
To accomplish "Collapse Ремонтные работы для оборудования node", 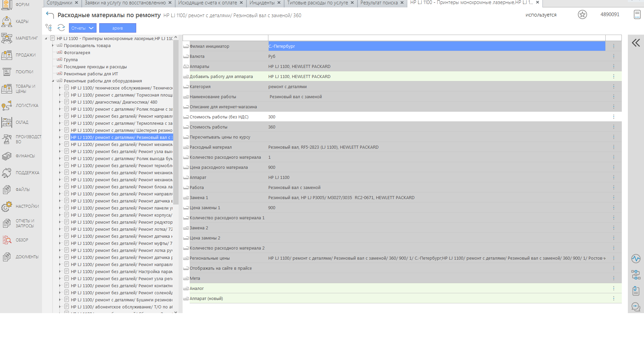I will pyautogui.click(x=53, y=81).
